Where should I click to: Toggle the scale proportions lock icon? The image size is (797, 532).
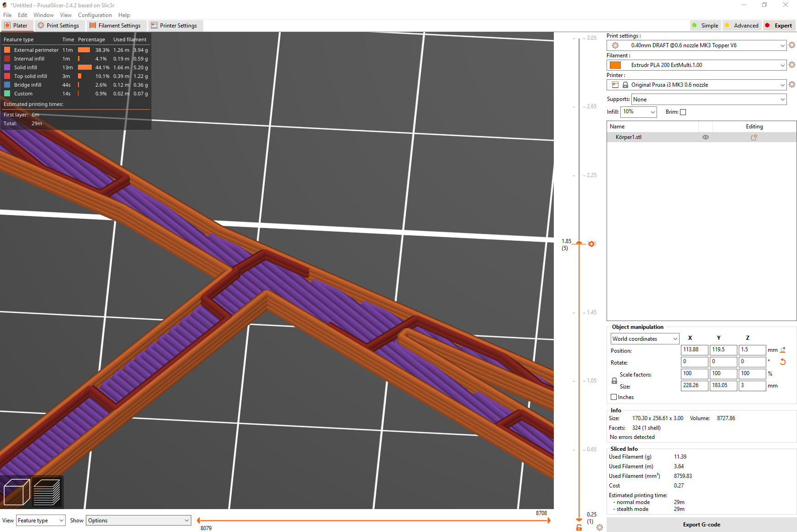point(614,381)
